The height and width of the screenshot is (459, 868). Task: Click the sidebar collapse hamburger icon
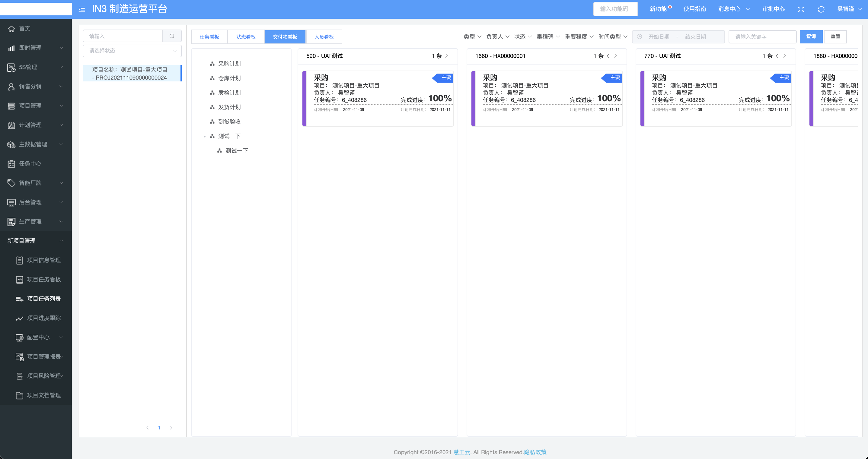point(81,9)
